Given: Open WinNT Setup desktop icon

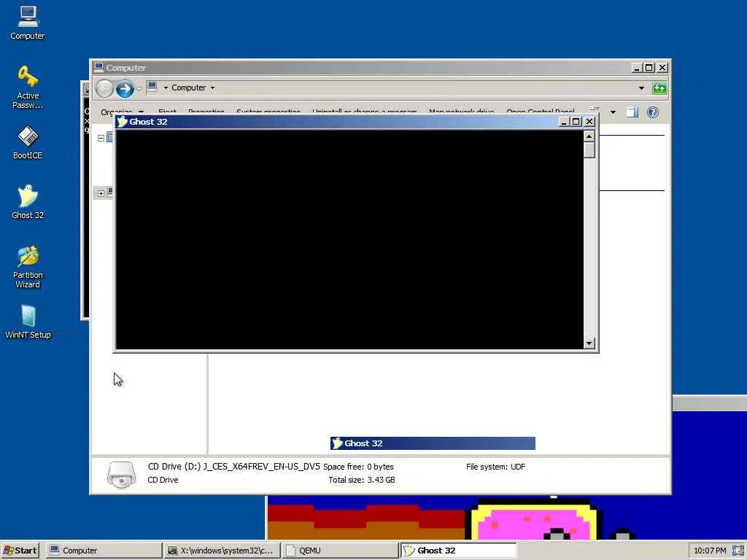Looking at the screenshot, I should tap(28, 322).
